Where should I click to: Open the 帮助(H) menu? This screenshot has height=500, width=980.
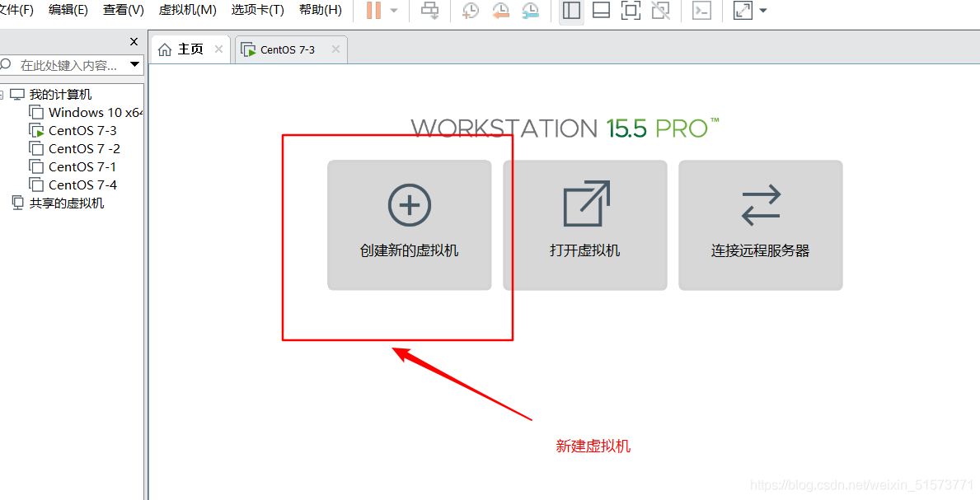[x=321, y=10]
